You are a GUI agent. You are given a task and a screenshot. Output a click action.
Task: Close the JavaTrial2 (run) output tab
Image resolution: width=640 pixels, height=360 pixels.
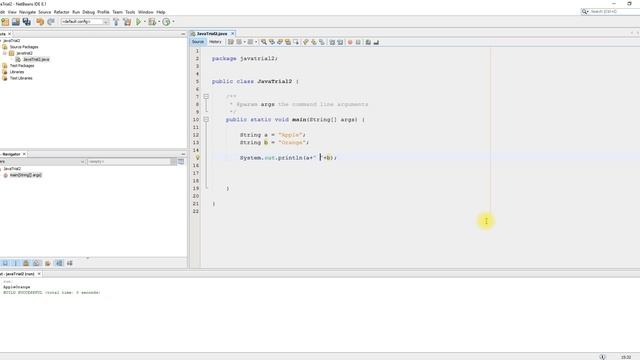click(39, 274)
